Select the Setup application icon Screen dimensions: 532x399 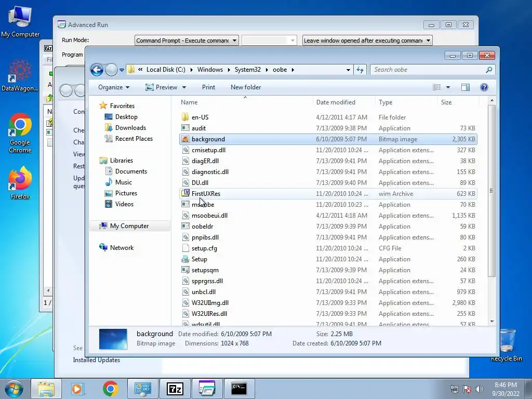(x=185, y=259)
